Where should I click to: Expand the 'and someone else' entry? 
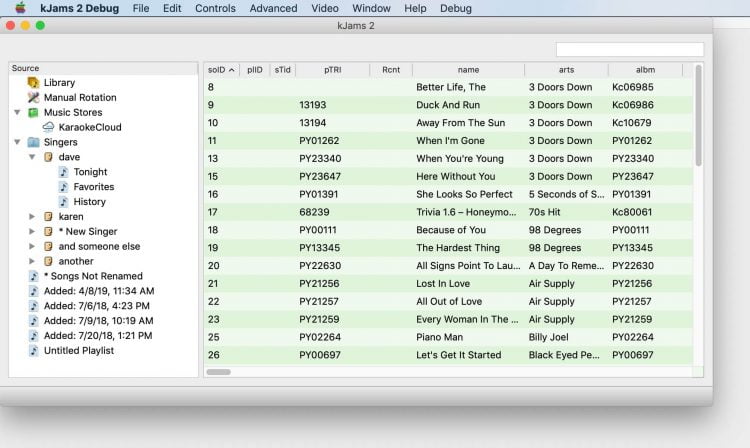(x=32, y=246)
